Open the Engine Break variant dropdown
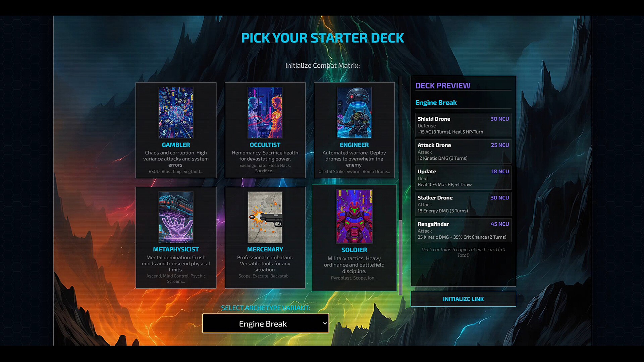The image size is (644, 362). pos(266,323)
